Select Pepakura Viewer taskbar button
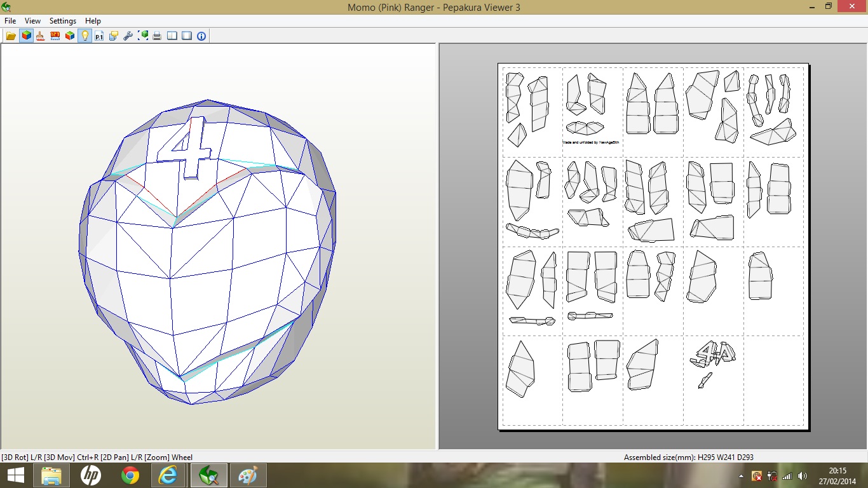The width and height of the screenshot is (868, 488). tap(208, 475)
